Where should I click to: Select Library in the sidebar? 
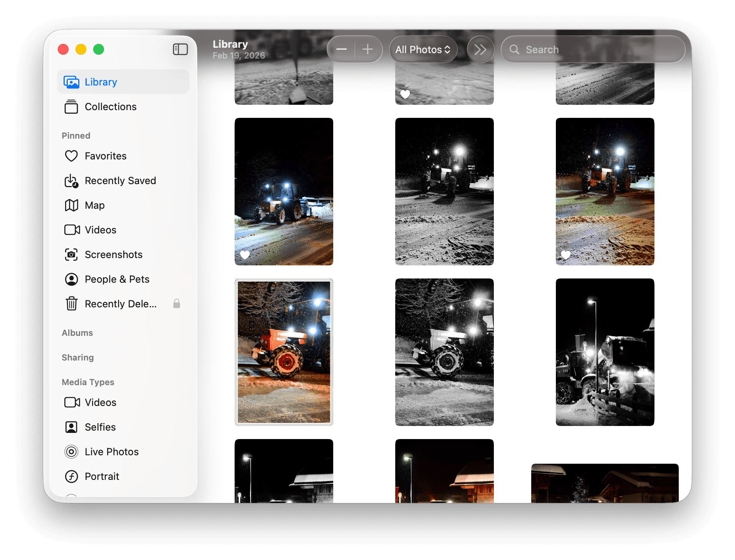(101, 82)
